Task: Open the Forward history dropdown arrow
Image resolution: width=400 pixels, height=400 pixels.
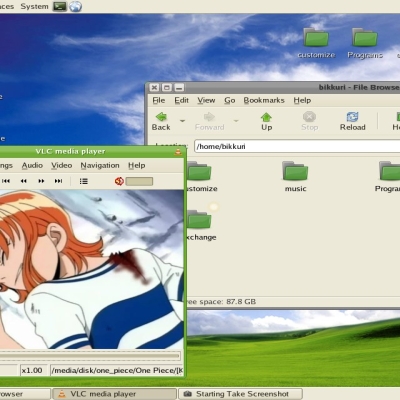Action: [236, 120]
